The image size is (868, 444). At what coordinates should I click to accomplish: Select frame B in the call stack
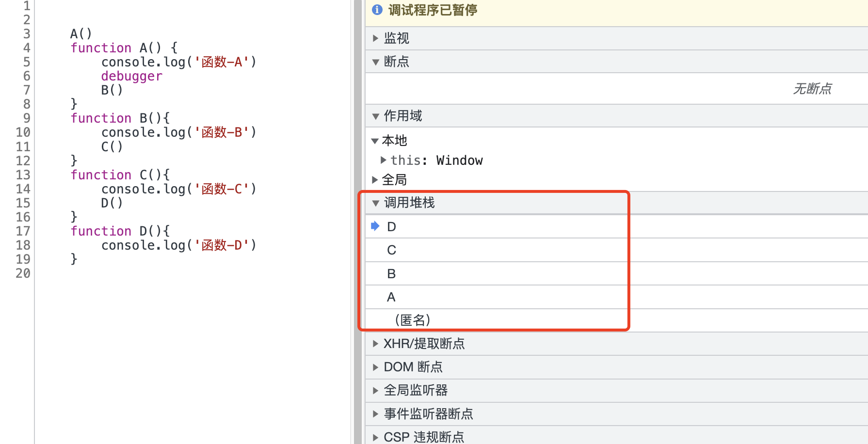click(x=391, y=273)
